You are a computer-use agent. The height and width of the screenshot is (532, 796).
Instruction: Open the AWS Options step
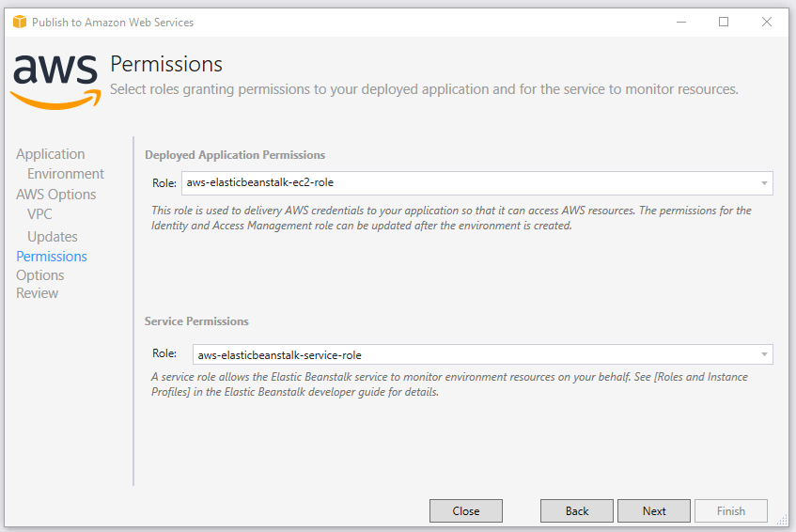pos(56,195)
